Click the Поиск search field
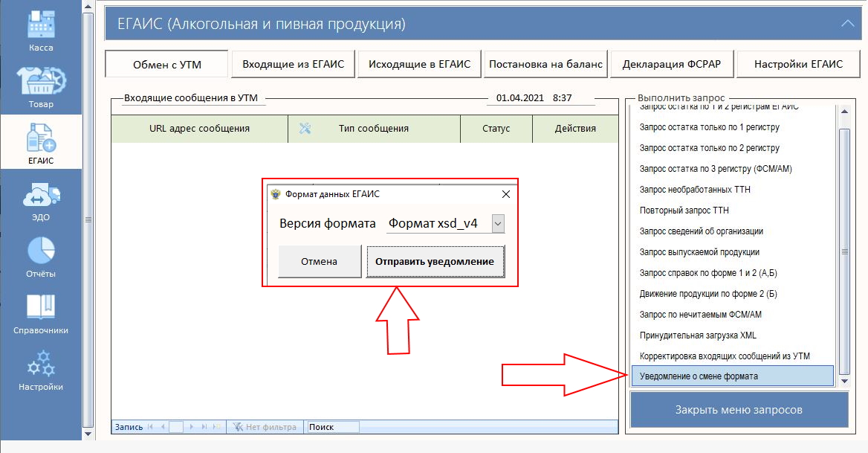Viewport: 868px width, 453px height. pos(332,427)
